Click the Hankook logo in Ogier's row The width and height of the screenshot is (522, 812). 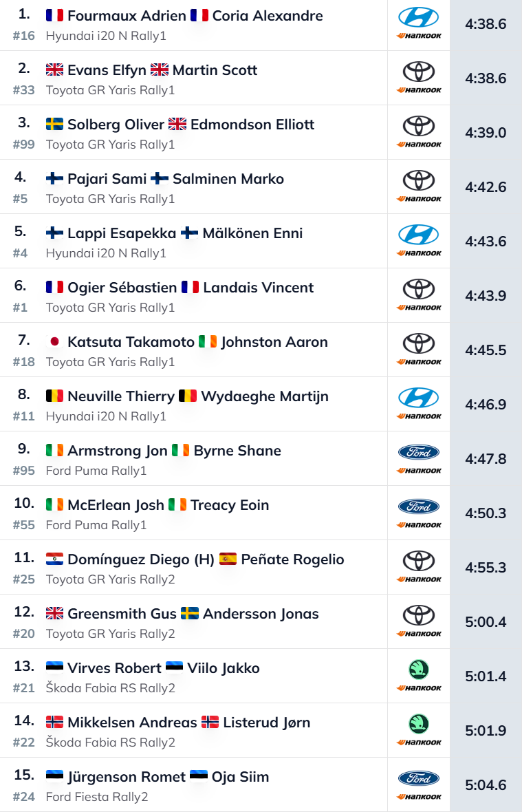418,308
